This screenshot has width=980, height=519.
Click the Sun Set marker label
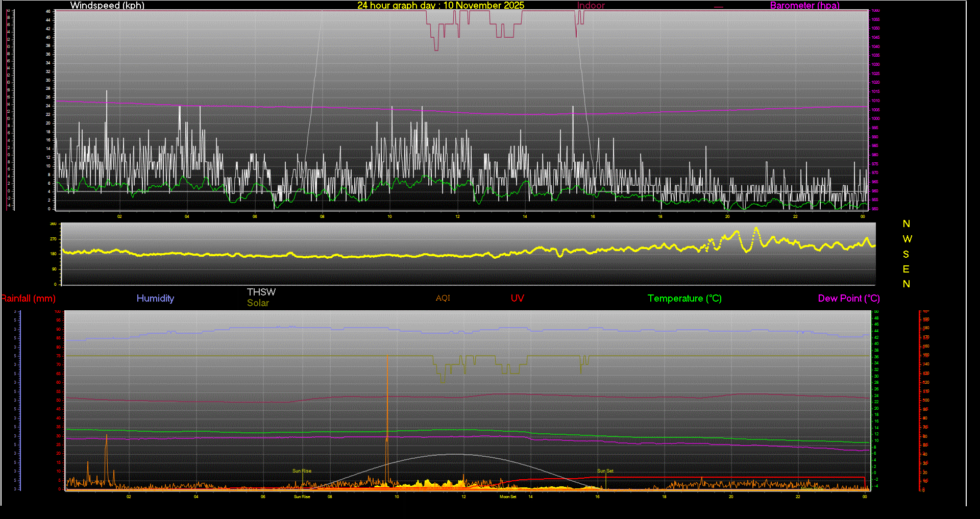click(605, 471)
